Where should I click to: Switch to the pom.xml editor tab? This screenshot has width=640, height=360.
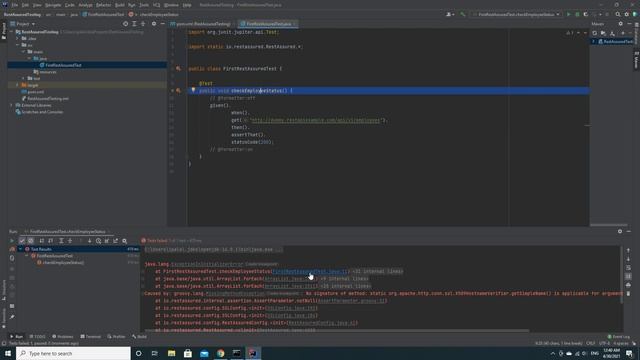tap(201, 24)
